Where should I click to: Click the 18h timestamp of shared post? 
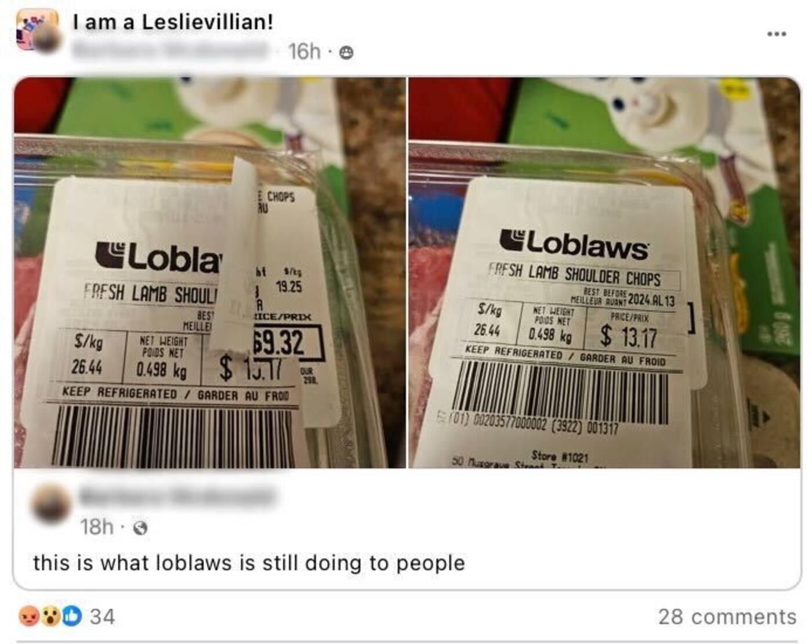97,527
